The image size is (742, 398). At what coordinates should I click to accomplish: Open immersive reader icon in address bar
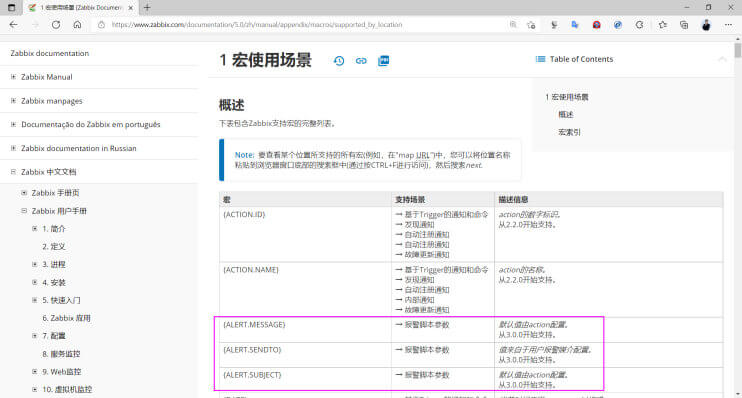[x=513, y=25]
